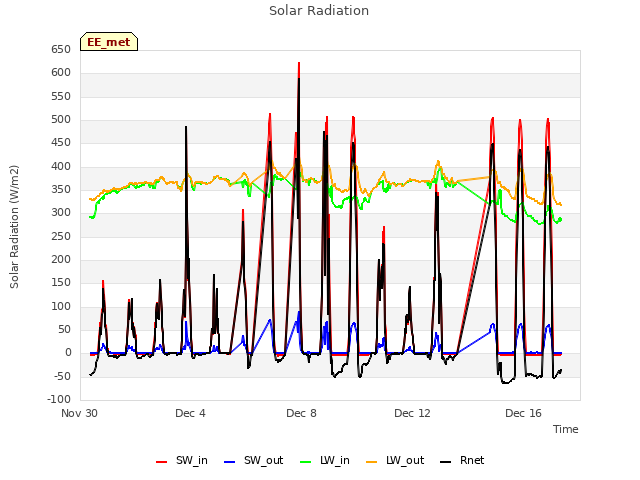Click the highest SW_in peak near Dec 8
This screenshot has width=640, height=480.
299,64
